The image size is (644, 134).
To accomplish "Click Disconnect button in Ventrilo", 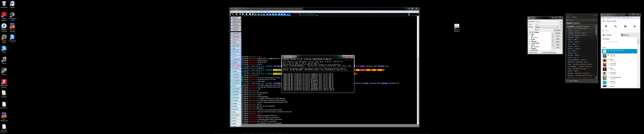I will pyautogui.click(x=558, y=30).
